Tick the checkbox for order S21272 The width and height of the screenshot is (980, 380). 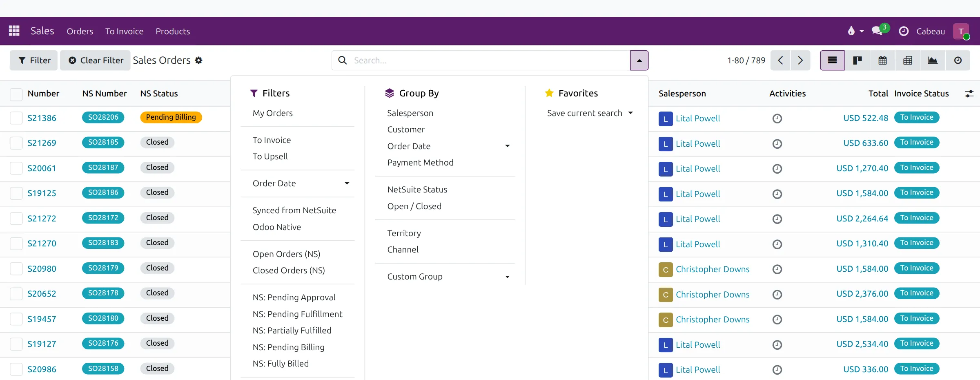click(16, 219)
